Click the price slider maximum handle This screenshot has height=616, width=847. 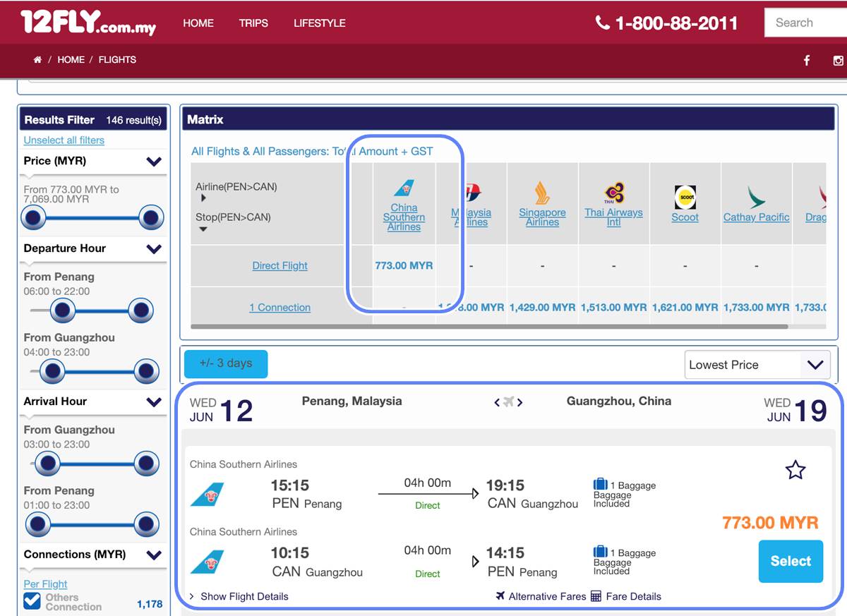152,218
